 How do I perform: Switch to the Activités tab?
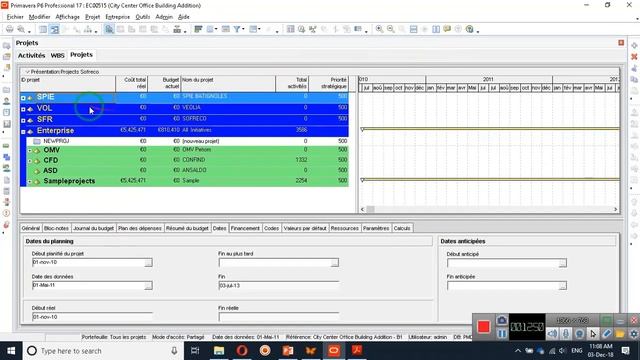tap(31, 55)
